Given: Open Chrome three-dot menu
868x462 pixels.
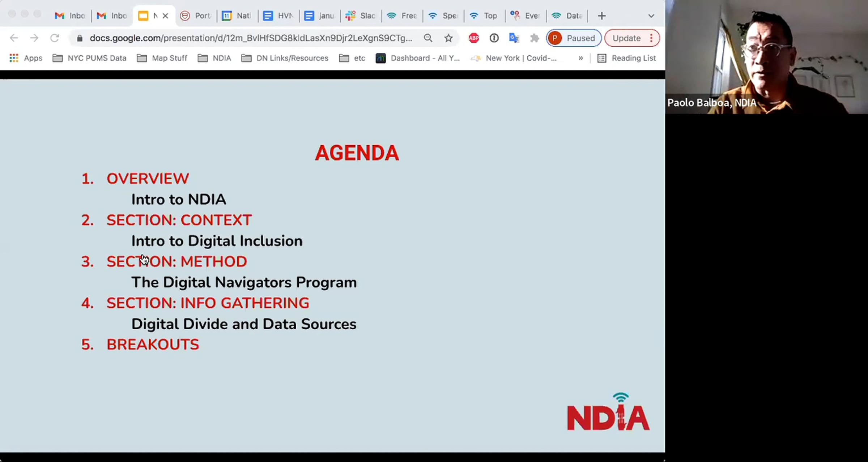Looking at the screenshot, I should [x=651, y=38].
